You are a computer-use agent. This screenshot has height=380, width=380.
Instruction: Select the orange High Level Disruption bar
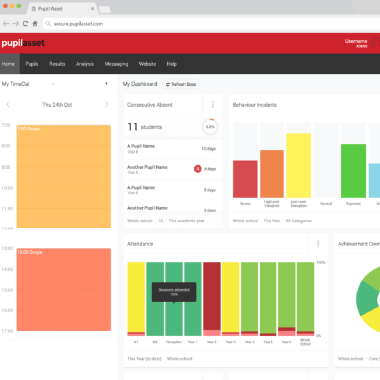coord(272,174)
